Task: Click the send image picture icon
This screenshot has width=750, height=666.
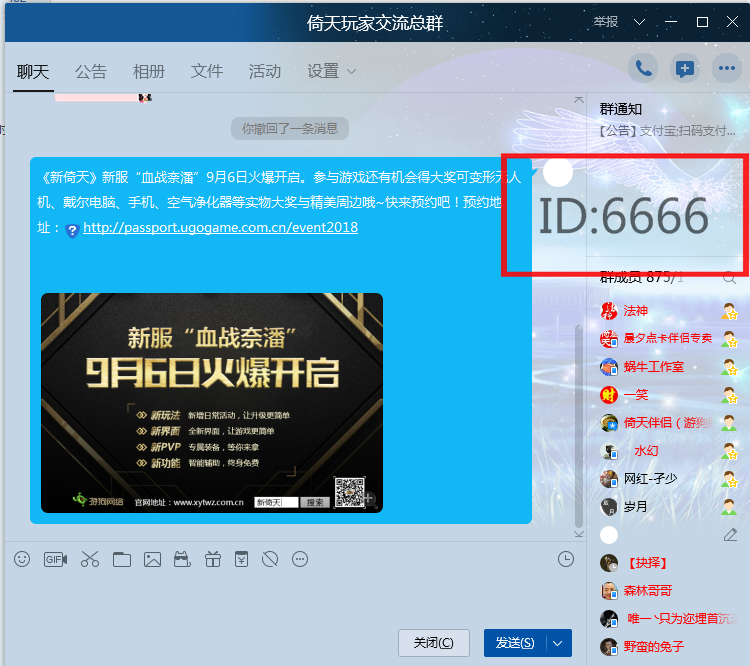Action: (x=152, y=559)
